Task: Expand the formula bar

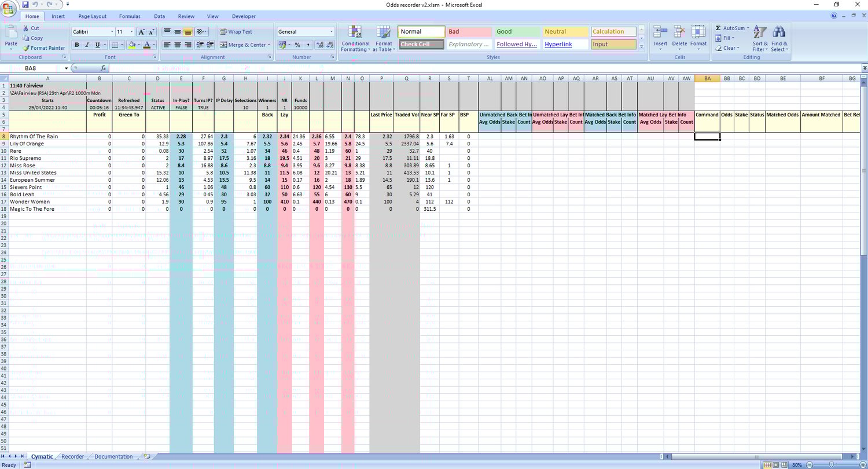Action: click(865, 68)
